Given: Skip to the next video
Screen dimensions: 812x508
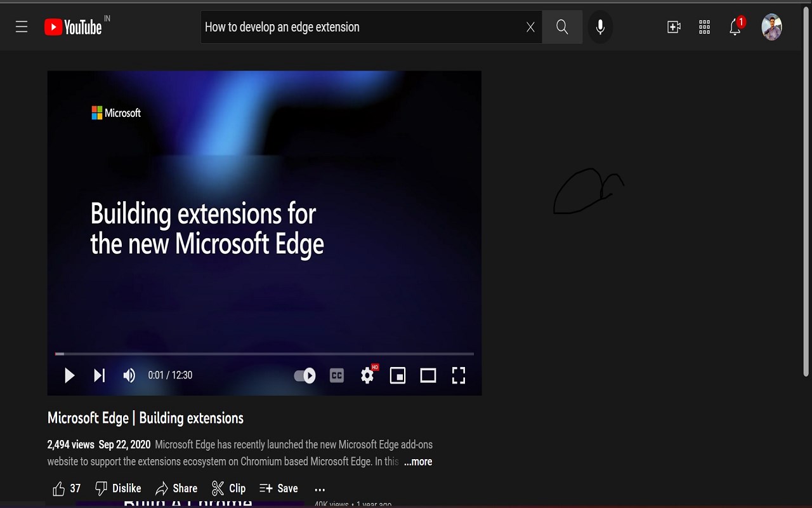Looking at the screenshot, I should 99,375.
